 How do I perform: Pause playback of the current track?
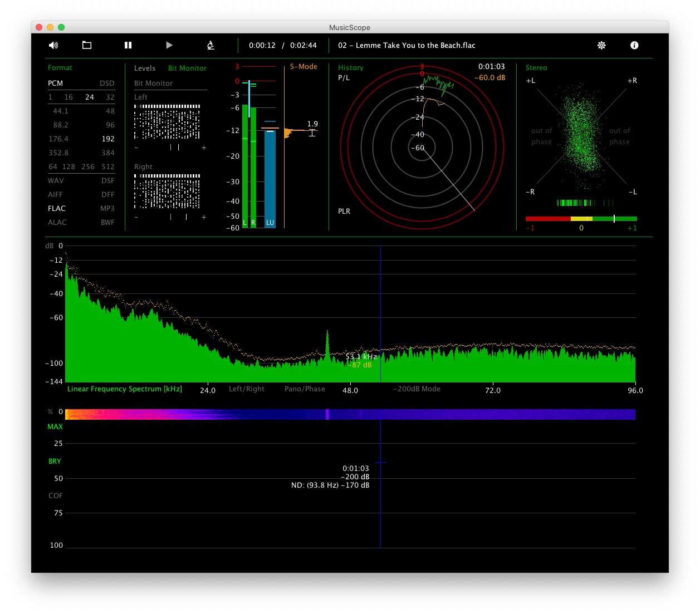click(x=128, y=45)
